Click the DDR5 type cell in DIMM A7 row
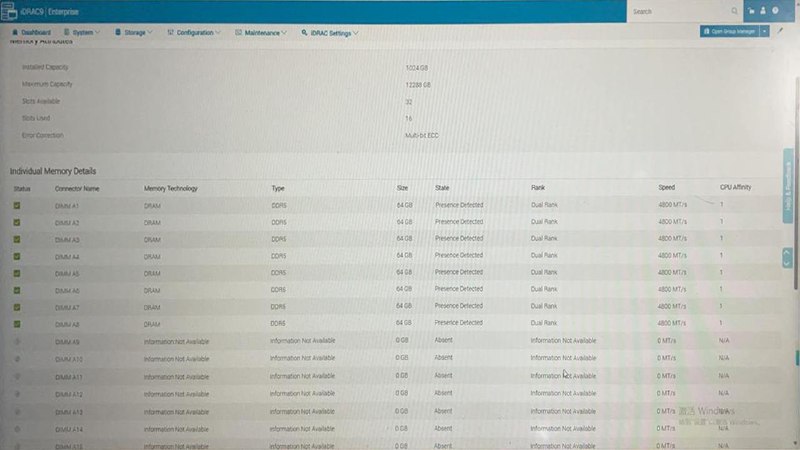Image resolution: width=800 pixels, height=450 pixels. pos(278,307)
